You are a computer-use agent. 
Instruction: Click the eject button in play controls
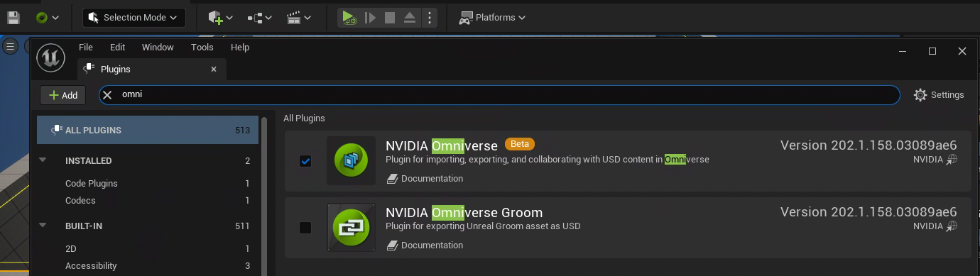(410, 17)
